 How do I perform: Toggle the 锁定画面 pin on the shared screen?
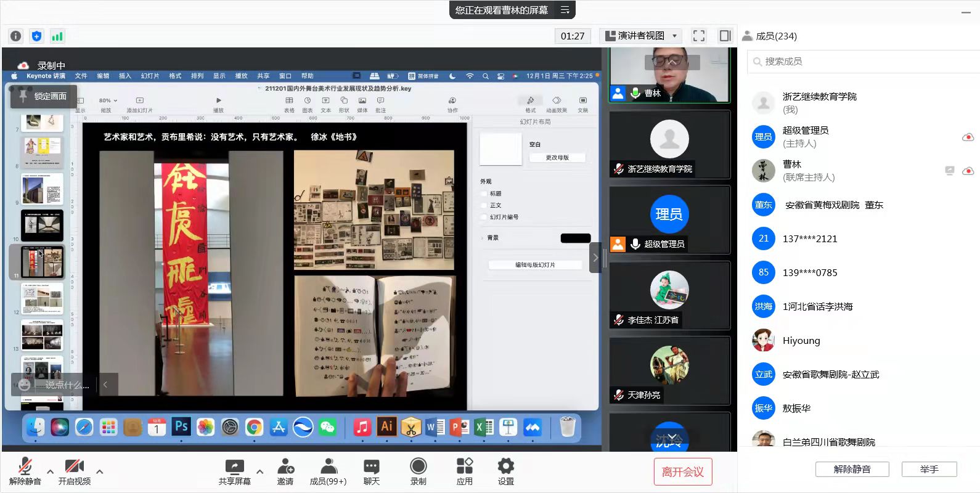(43, 96)
